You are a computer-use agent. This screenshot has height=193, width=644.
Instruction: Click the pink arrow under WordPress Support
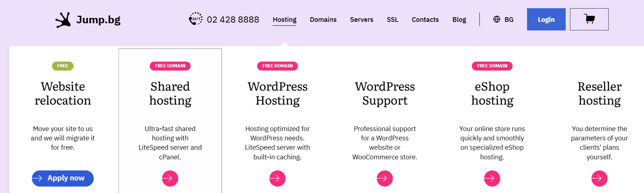pyautogui.click(x=385, y=178)
